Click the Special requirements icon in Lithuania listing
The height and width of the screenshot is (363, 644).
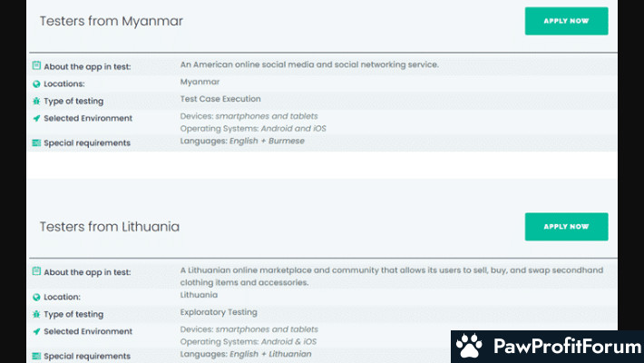[36, 356]
